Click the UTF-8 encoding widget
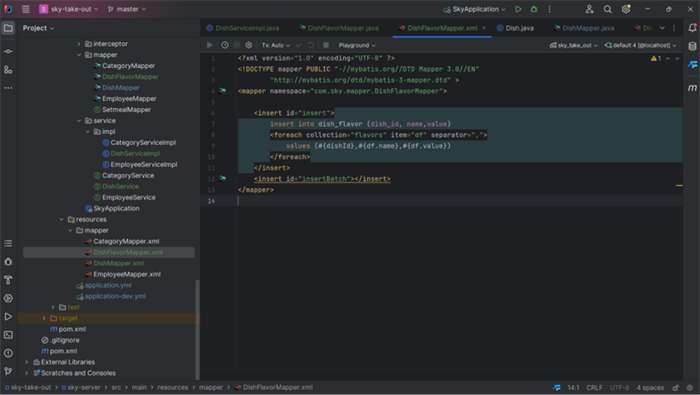This screenshot has width=700, height=395. click(x=619, y=387)
